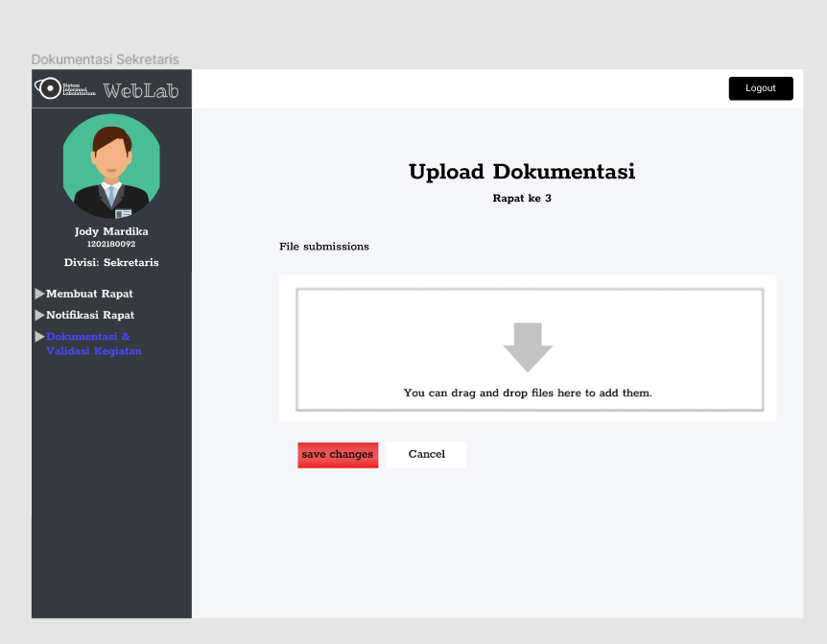Select the Rapat ke 3 subtitle
Screen dimensions: 827x644
(522, 199)
